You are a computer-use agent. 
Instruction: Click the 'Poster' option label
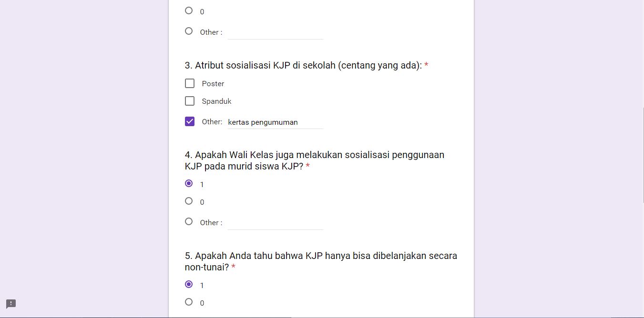213,84
